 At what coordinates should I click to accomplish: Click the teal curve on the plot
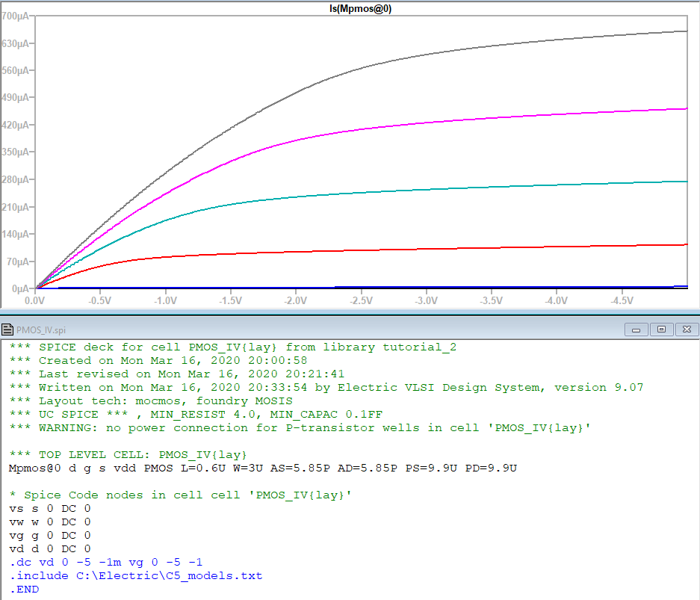click(x=448, y=188)
